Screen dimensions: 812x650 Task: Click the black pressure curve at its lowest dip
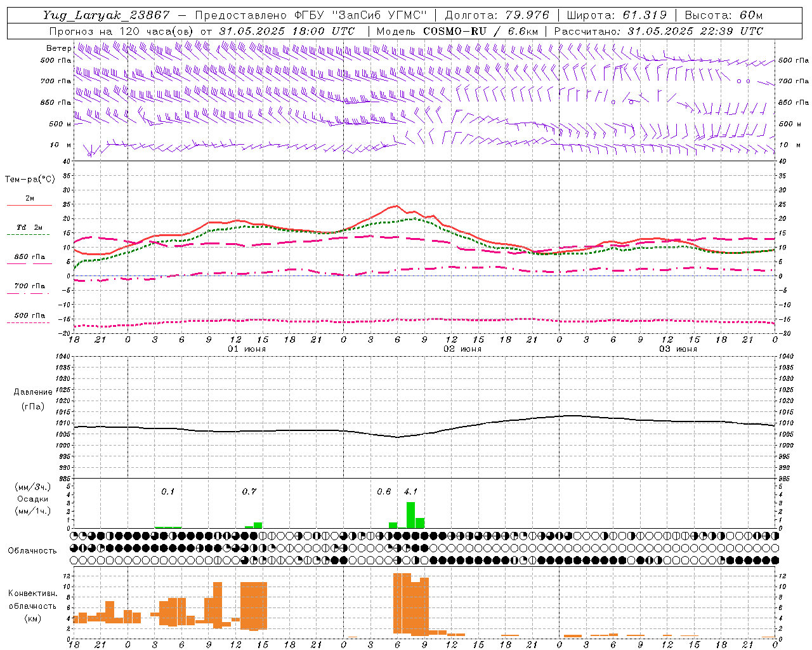[398, 437]
